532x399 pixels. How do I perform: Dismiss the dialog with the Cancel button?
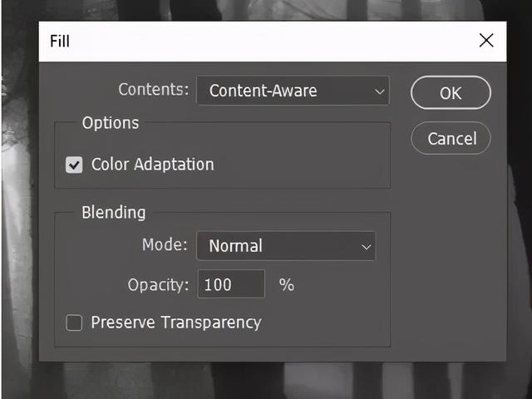(451, 138)
